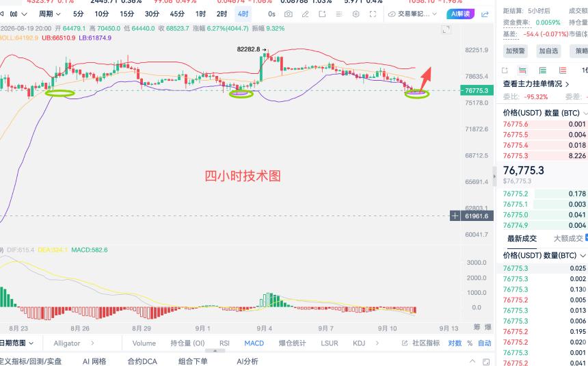The width and height of the screenshot is (588, 366).
Task: Select the Alligator indicator
Action: click(x=67, y=343)
